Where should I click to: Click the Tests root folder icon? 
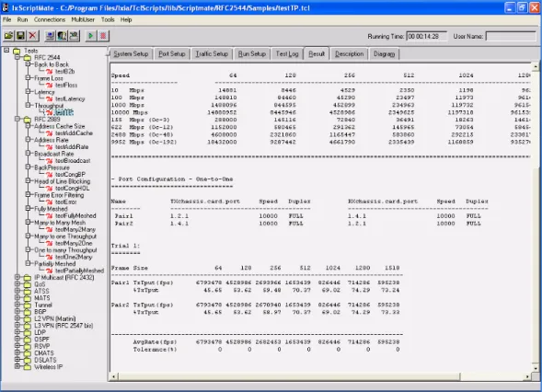point(17,52)
